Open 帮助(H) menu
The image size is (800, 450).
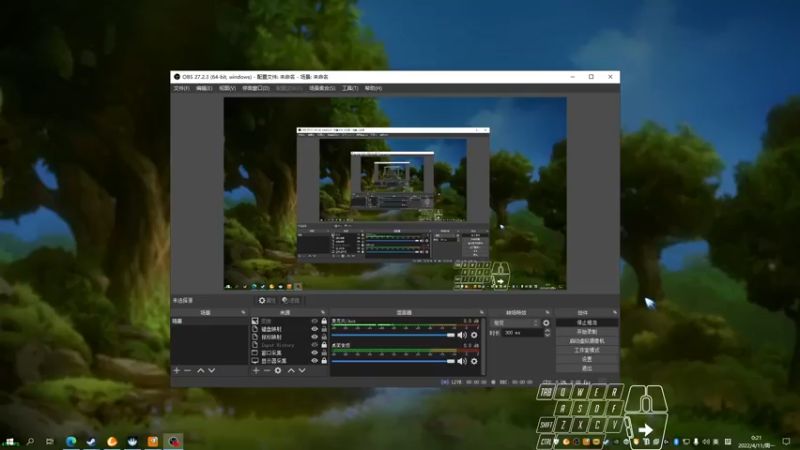point(373,88)
